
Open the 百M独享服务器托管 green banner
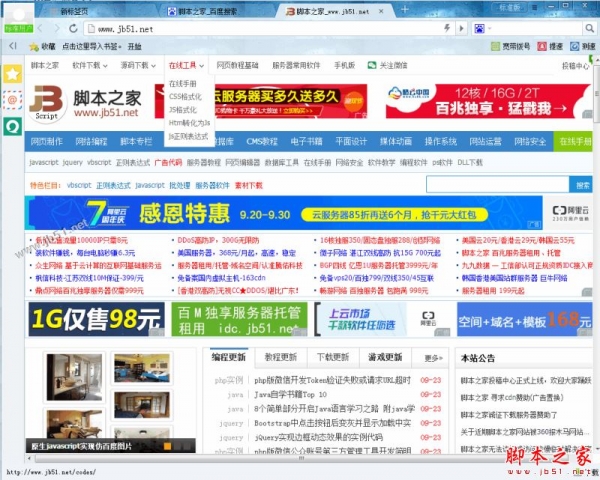click(239, 319)
